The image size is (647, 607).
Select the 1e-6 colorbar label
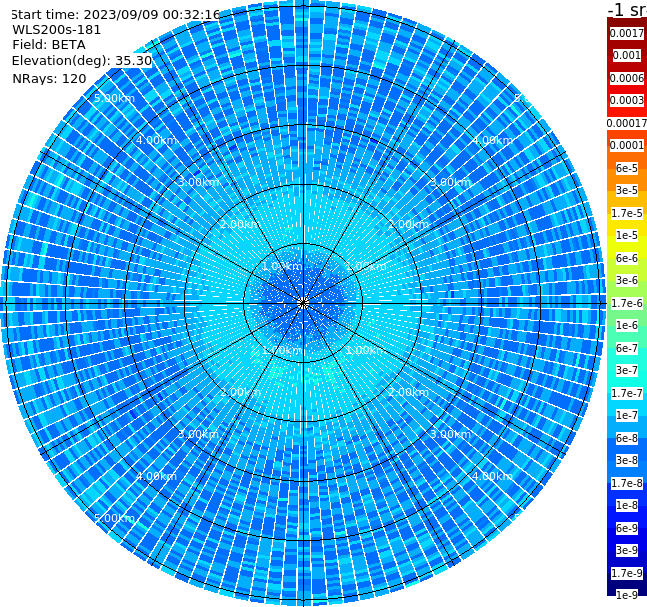(627, 325)
